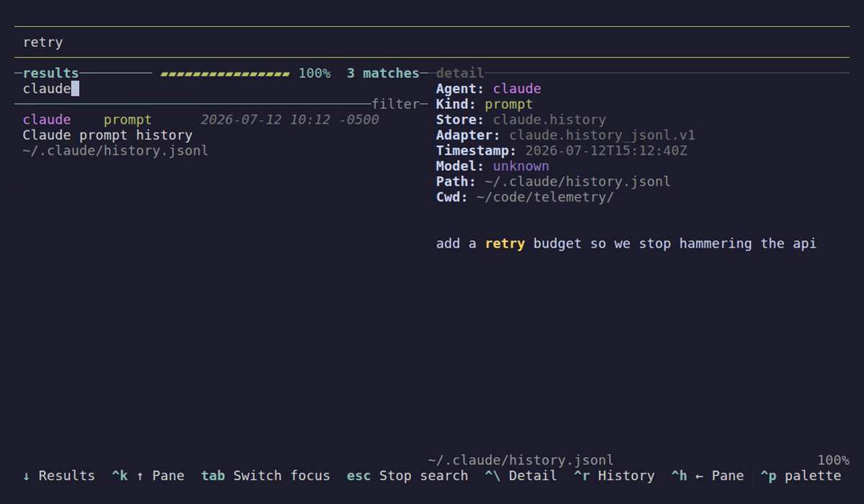Click the '100%' scroll indicator in detail footer
This screenshot has height=504, width=864.
coord(833,460)
